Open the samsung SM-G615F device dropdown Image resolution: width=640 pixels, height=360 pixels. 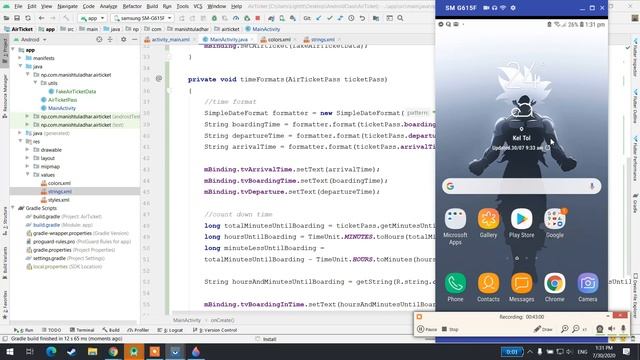[x=142, y=18]
